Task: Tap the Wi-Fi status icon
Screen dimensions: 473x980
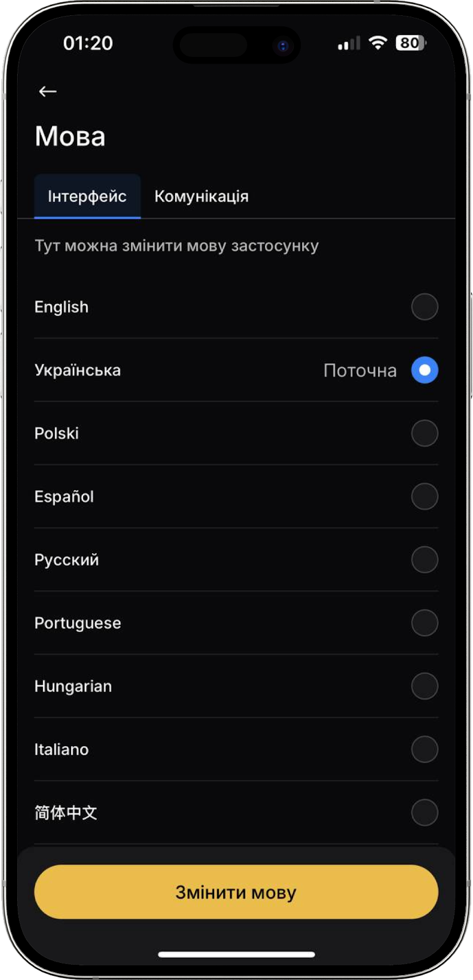Action: [378, 43]
